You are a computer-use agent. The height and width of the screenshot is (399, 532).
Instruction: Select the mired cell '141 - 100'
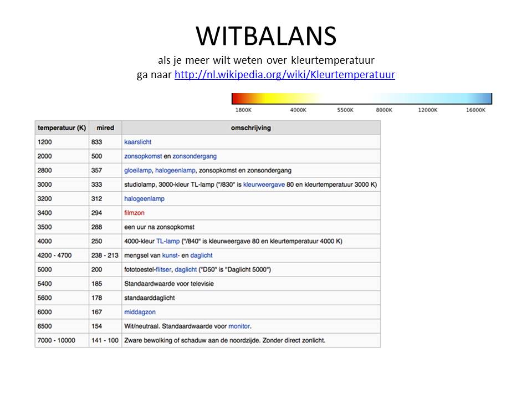point(105,340)
